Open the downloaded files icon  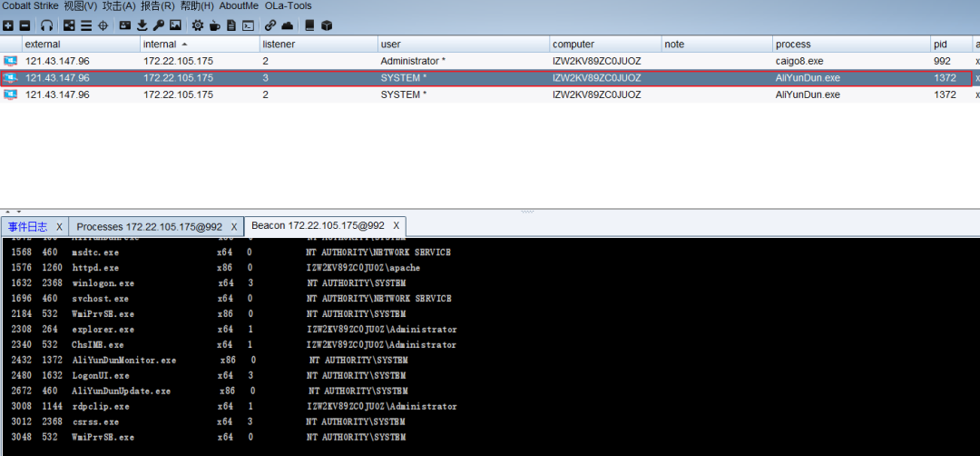point(142,25)
